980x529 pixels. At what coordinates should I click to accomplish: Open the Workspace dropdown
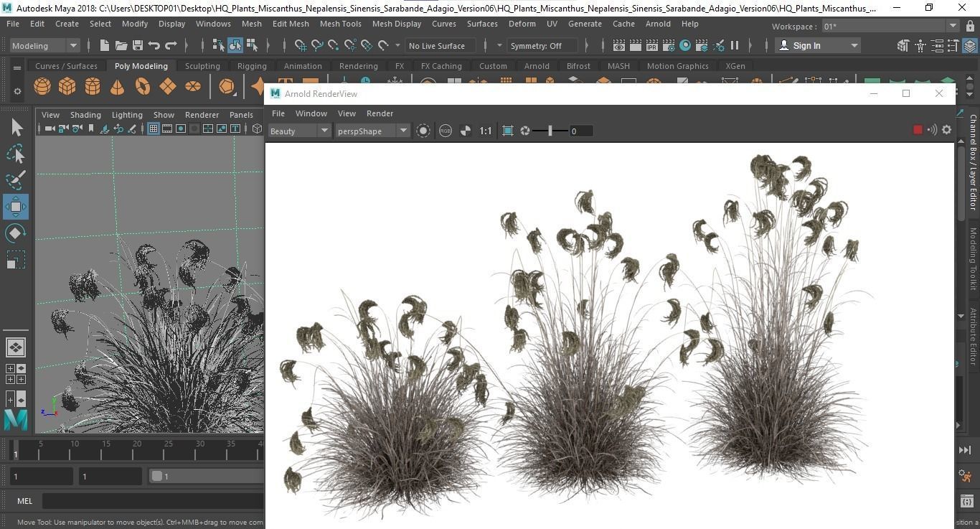click(x=890, y=27)
